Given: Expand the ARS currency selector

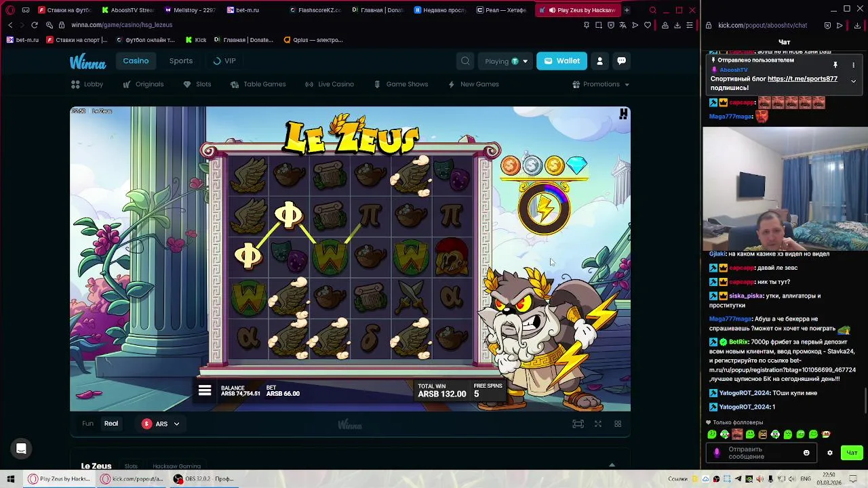Looking at the screenshot, I should click(x=161, y=424).
